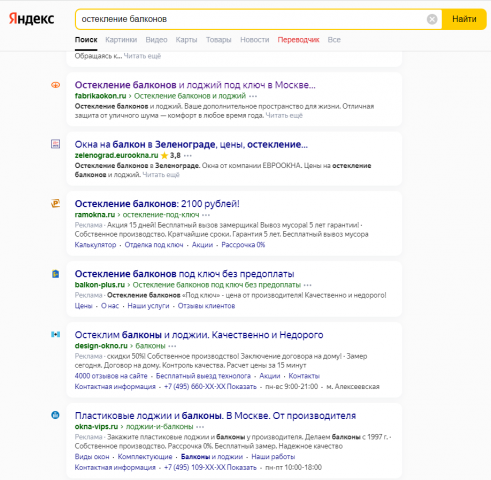Open the Переводчик tab
Screen dimensions: 491x480
coord(298,40)
